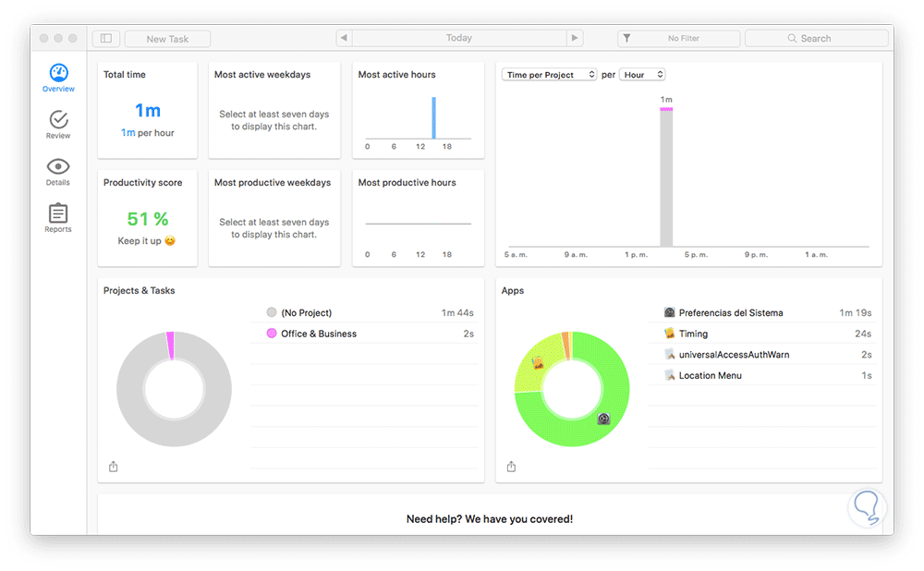Open the Today date range selector
This screenshot has height=571, width=924.
(x=459, y=38)
